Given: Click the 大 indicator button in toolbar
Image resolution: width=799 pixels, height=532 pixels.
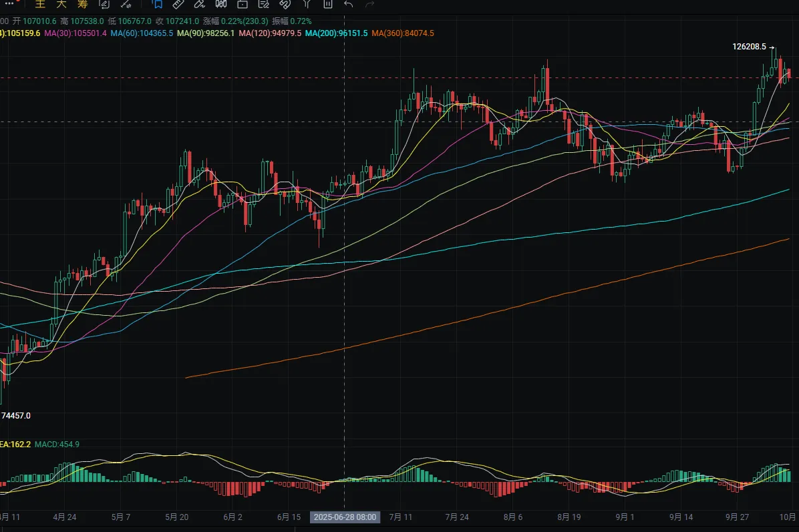Looking at the screenshot, I should tap(61, 4).
